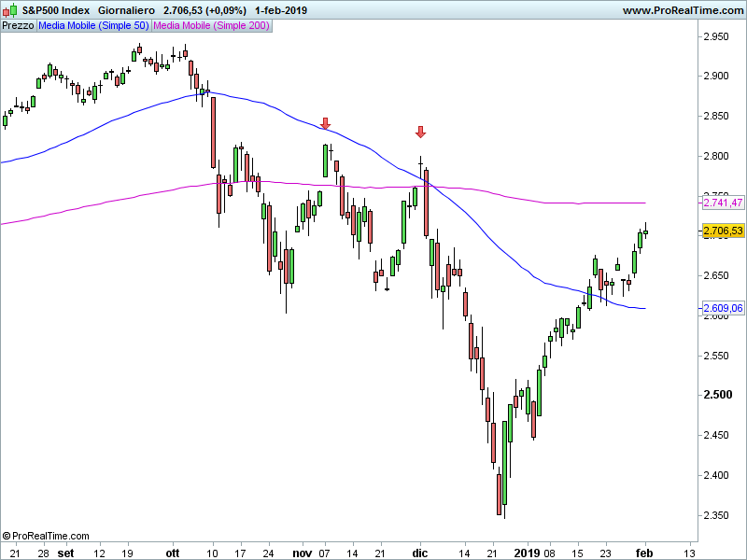Click the yellow 2.706,53 current price tag
Viewport: 747px width, 560px height.
[x=723, y=231]
